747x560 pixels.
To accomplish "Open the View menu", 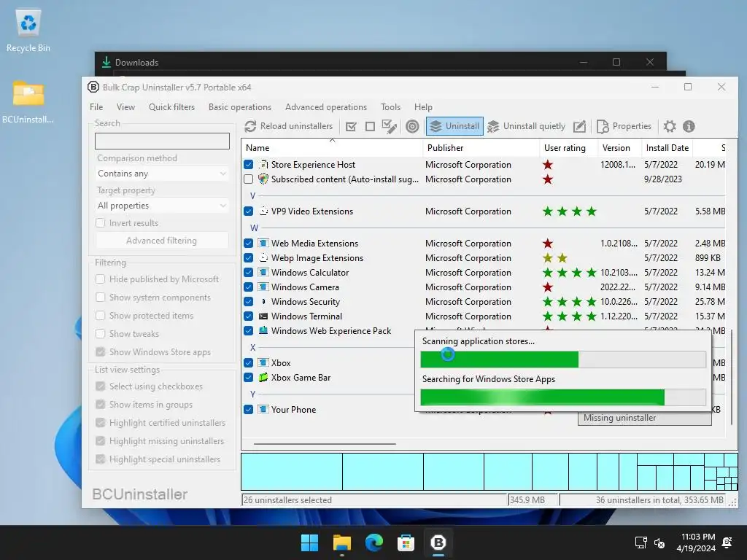I will (x=125, y=107).
